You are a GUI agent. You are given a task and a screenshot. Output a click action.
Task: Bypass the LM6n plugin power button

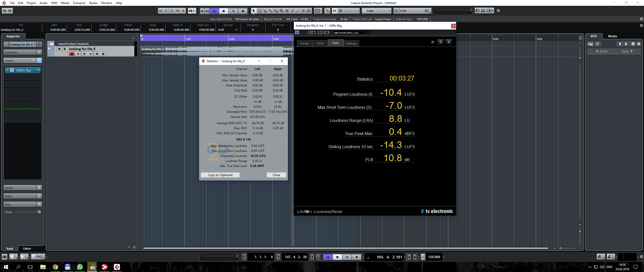click(297, 32)
